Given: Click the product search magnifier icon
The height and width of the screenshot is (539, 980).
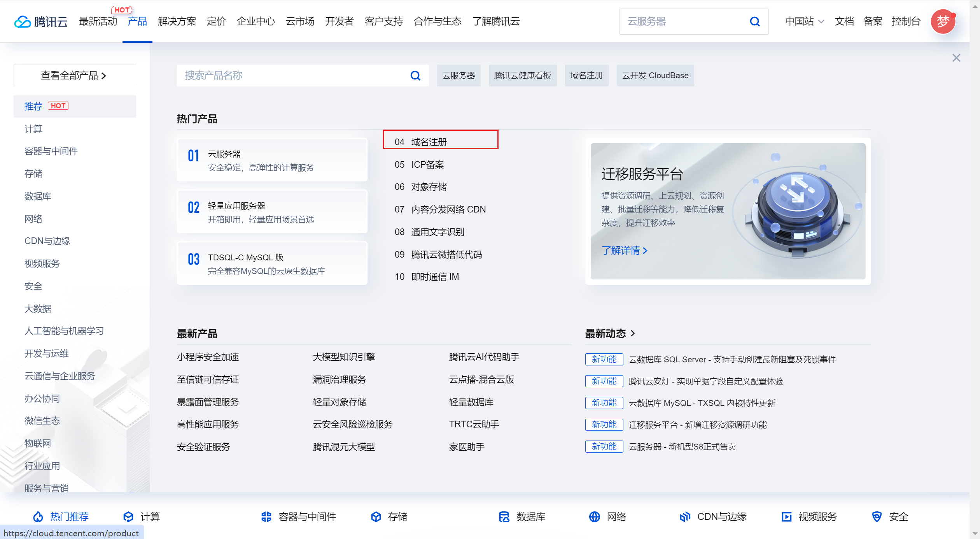Looking at the screenshot, I should (415, 75).
